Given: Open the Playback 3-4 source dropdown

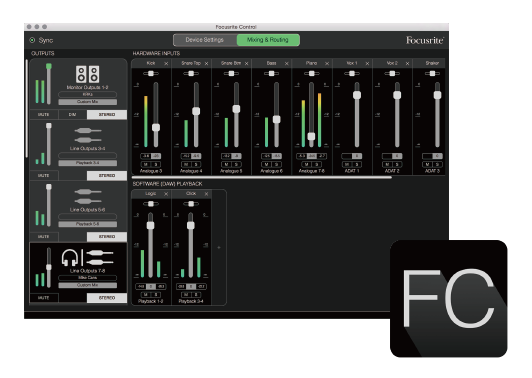Looking at the screenshot, I should [88, 163].
